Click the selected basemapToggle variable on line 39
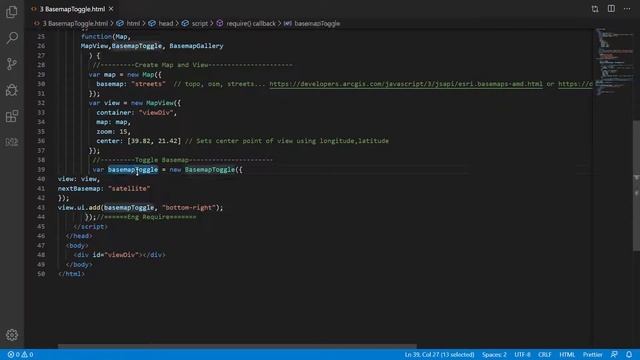Screen dimensions: 640x360 (x=133, y=169)
